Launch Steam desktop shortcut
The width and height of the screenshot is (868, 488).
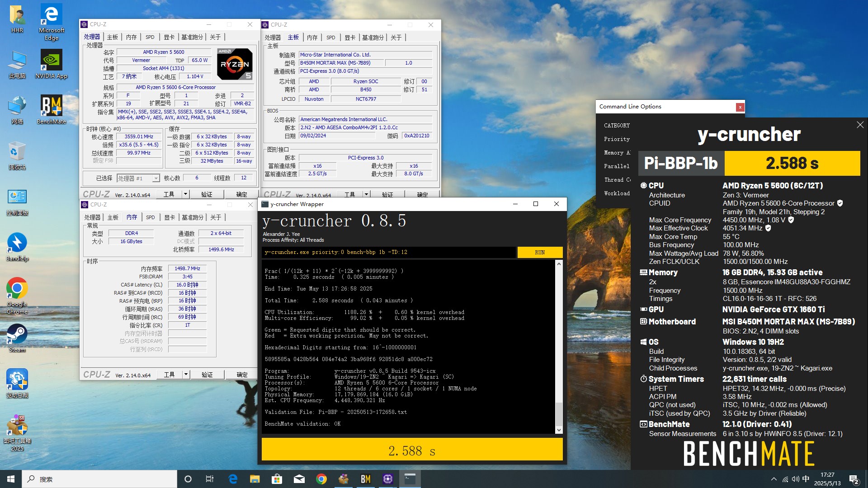(17, 338)
